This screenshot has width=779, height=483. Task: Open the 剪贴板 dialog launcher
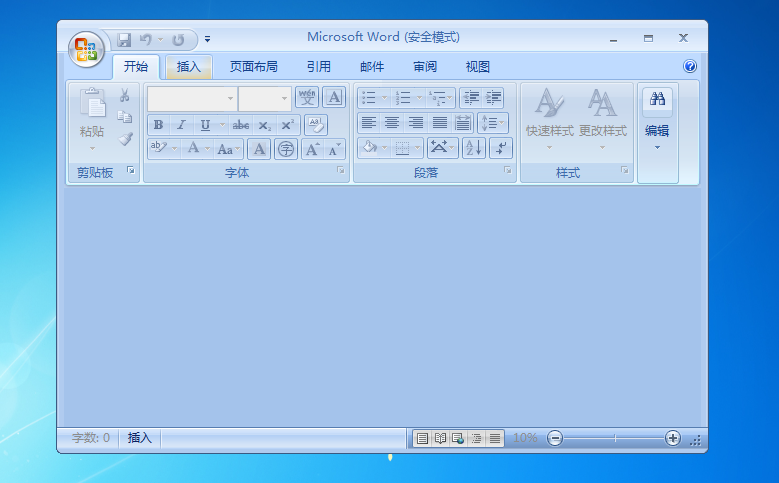pos(131,170)
